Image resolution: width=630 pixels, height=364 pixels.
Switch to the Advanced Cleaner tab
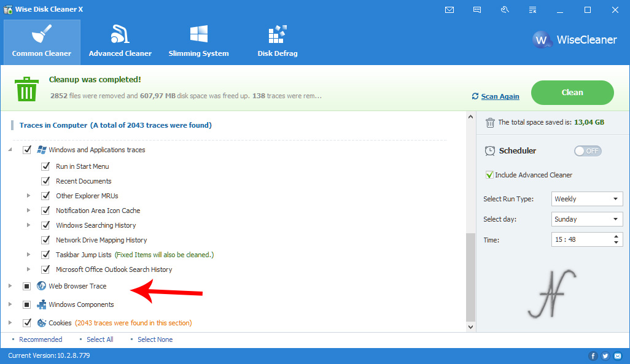click(120, 42)
